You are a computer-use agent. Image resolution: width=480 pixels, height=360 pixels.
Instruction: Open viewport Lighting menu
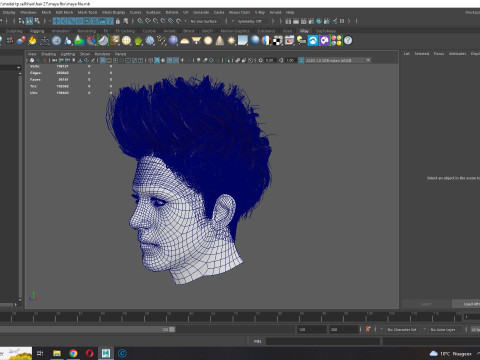pos(68,54)
